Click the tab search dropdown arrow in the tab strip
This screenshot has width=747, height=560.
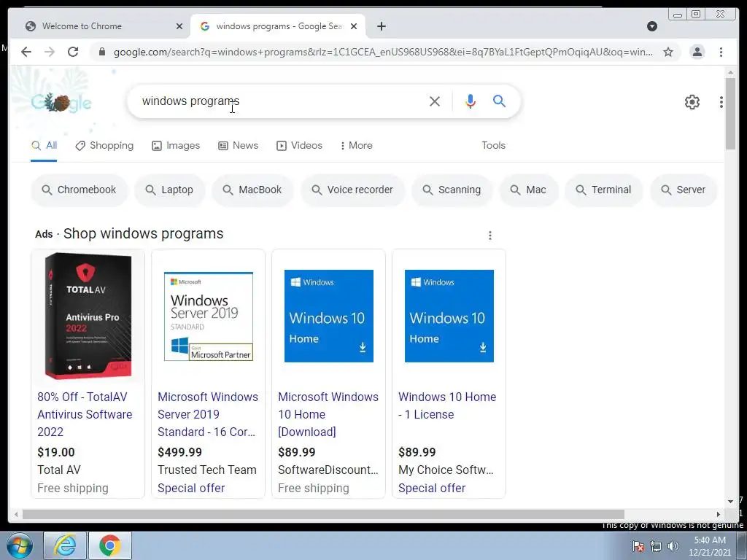click(652, 26)
